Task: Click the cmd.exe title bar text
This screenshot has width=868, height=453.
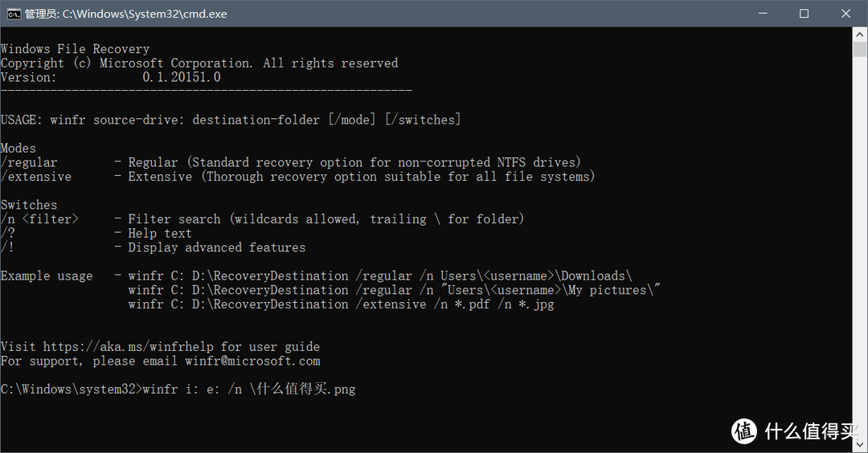Action: click(x=126, y=14)
